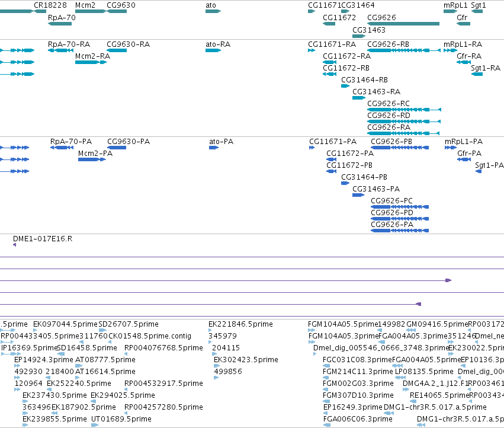Click EST FGA006C06.3prime
Image resolution: width=504 pixels, height=428 pixels.
coord(358,419)
